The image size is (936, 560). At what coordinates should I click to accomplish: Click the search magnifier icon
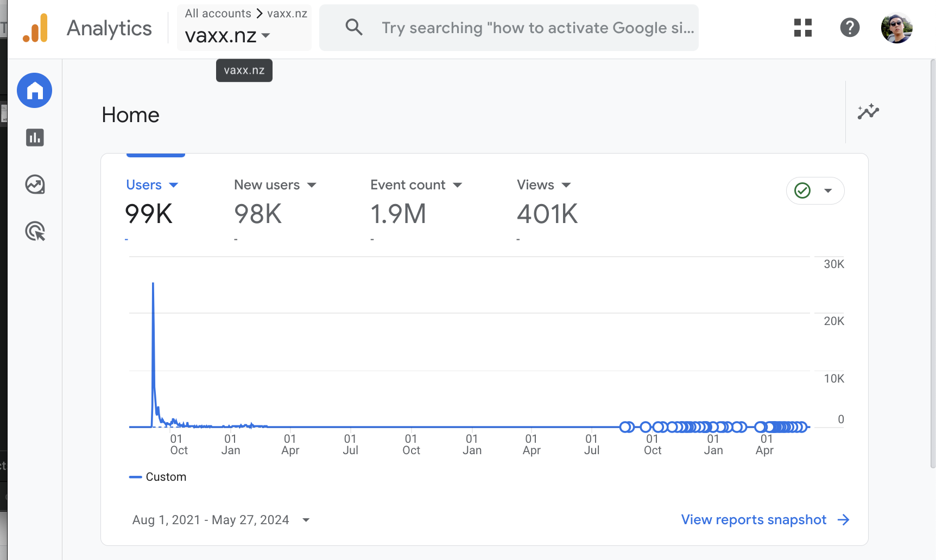click(x=354, y=27)
